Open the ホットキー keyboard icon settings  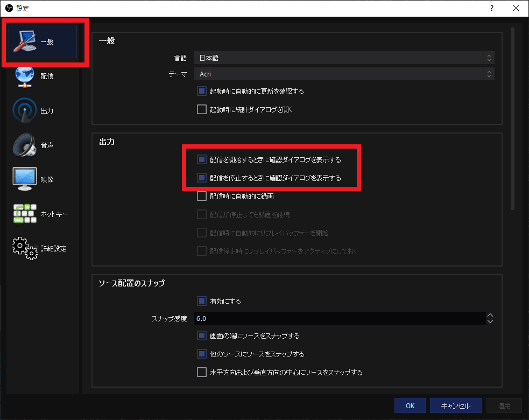point(25,213)
